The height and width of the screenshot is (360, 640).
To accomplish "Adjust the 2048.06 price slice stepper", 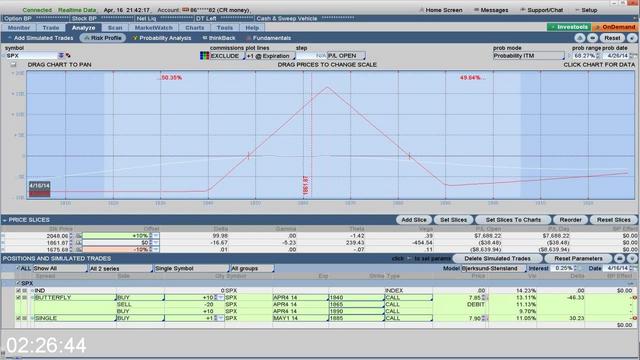I will click(71, 236).
